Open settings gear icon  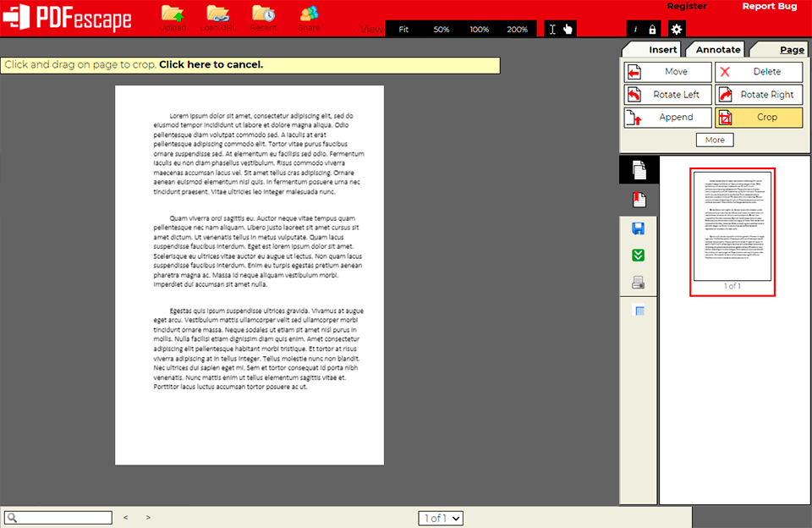point(677,29)
